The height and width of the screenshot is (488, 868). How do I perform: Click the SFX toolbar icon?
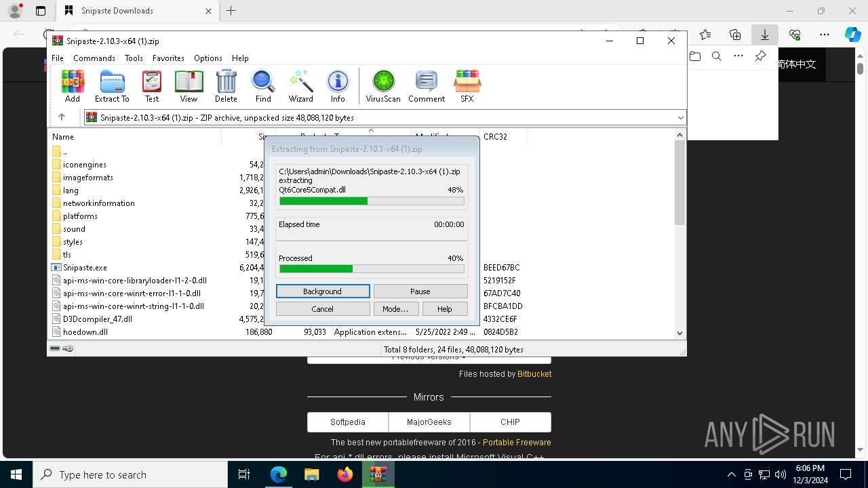467,86
